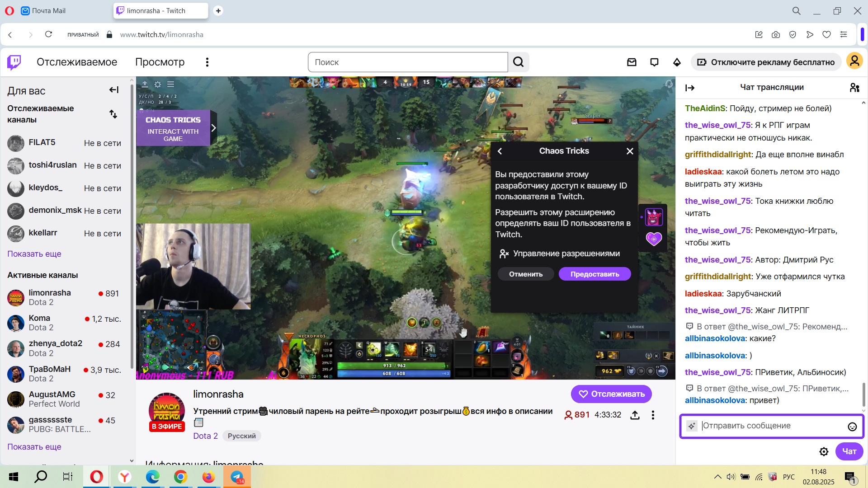Open Chaos Tricks extension icon on stream
The height and width of the screenshot is (488, 868).
654,217
